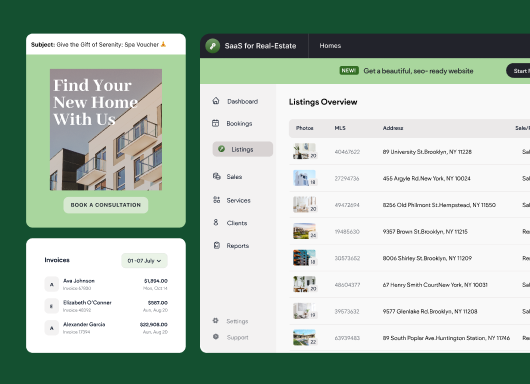530x384 pixels.
Task: Click MLS number 27294736
Action: (x=347, y=178)
